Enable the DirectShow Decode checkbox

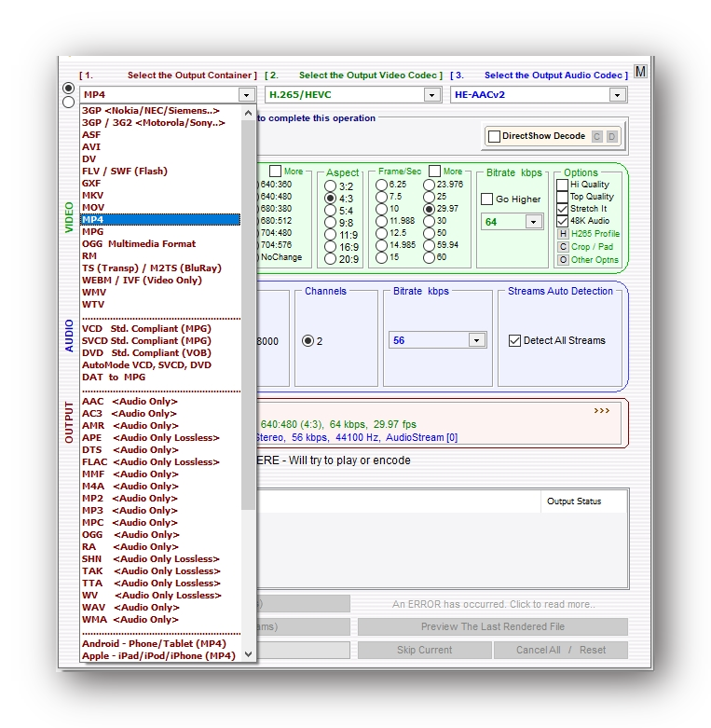495,136
